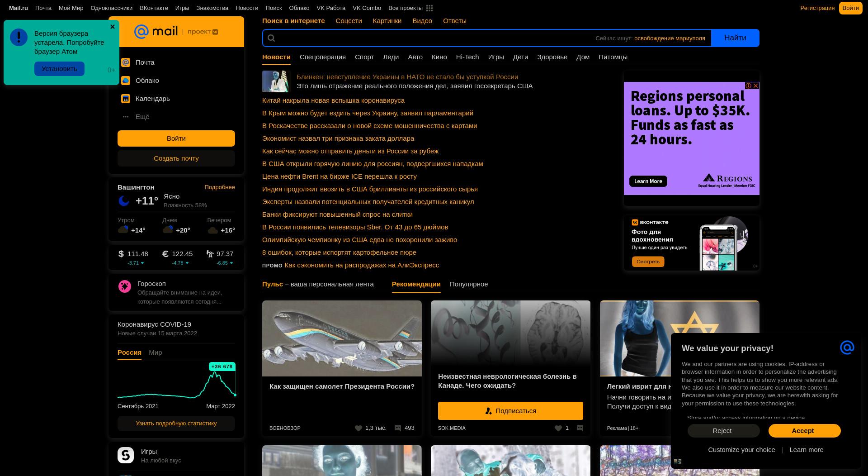Viewport: 868px width, 476px height.
Task: Open Экономист назвал три признака headline
Action: (x=338, y=138)
